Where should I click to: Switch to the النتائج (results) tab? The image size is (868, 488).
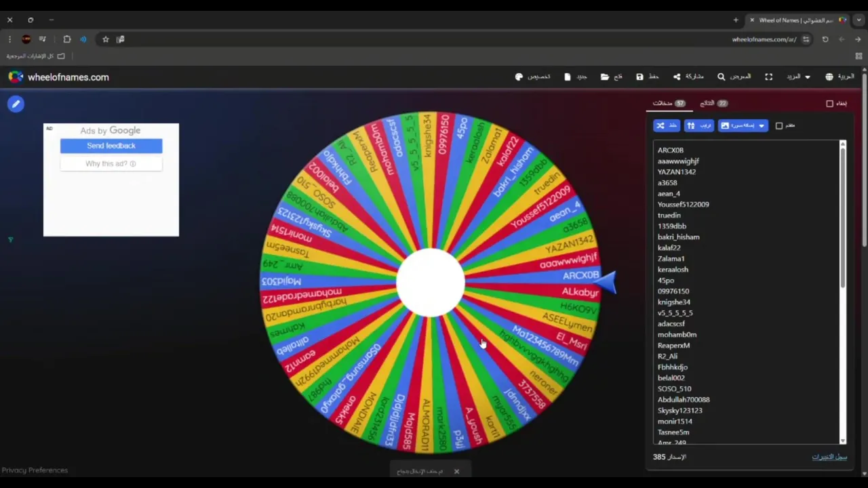coord(714,104)
